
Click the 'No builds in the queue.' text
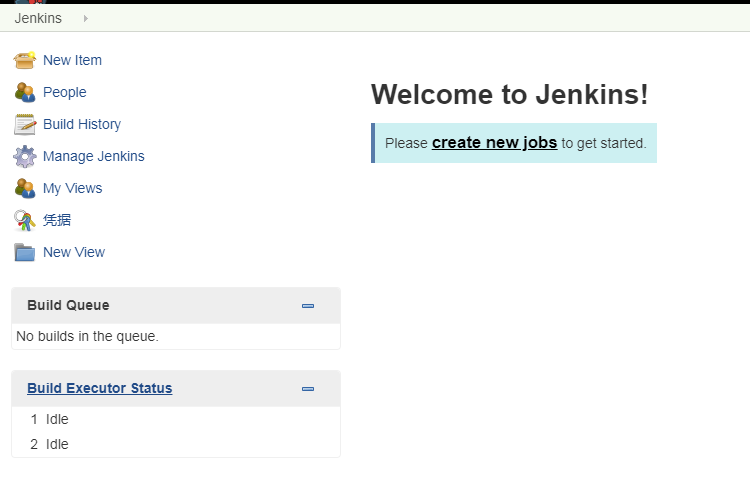point(88,336)
